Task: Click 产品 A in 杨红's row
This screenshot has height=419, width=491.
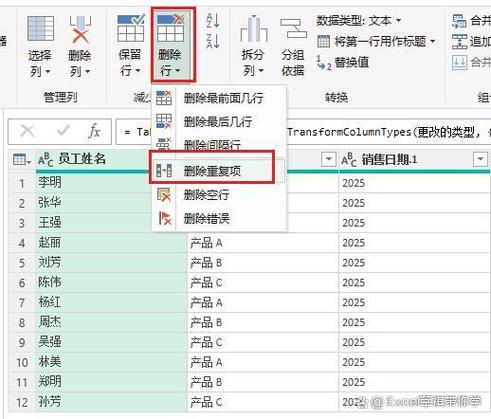Action: (206, 303)
